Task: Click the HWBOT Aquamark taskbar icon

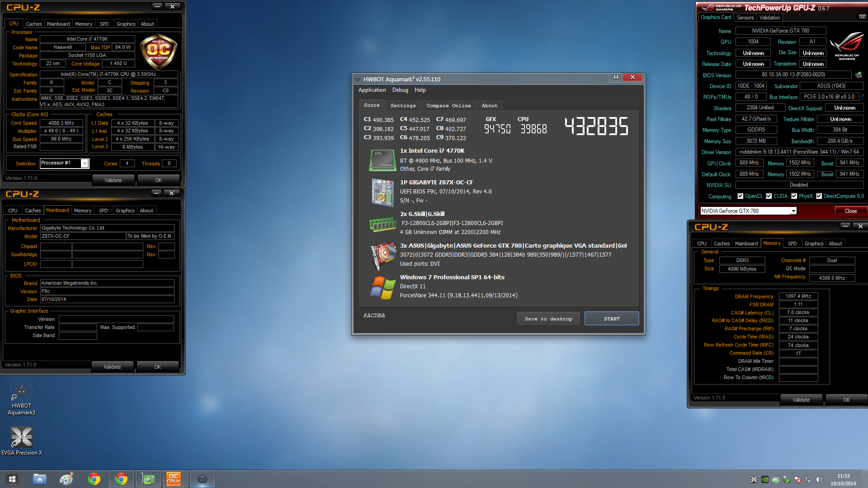Action: point(203,479)
